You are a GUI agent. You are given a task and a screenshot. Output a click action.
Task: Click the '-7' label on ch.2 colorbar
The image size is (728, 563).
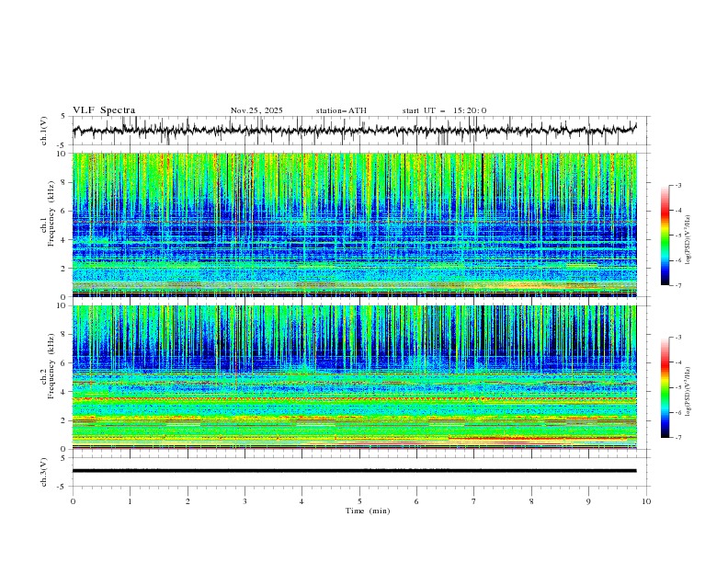(x=677, y=438)
